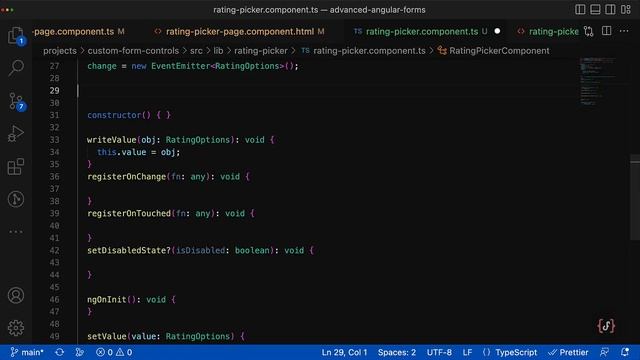Click the git graph status bar icon
640x360 pixels.
tap(80, 352)
